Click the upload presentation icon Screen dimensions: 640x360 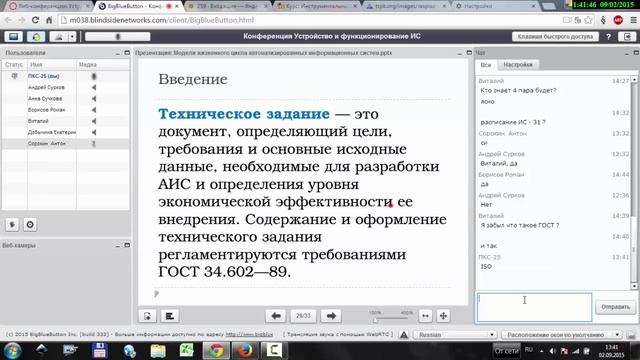pos(147,316)
